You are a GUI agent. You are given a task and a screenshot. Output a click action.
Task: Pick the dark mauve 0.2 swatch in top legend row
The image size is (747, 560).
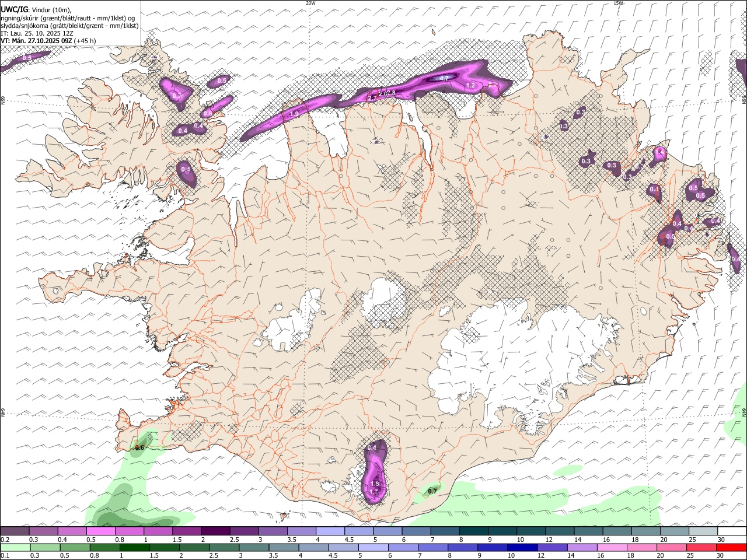[x=15, y=531]
